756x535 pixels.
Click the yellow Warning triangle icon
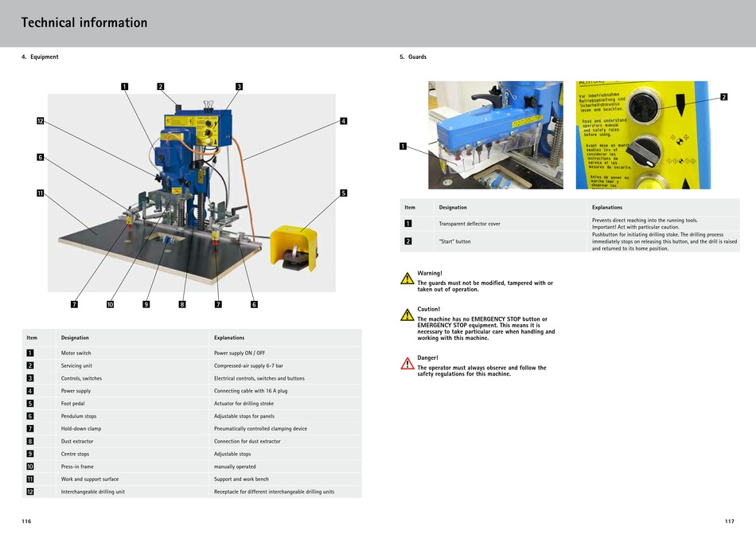click(407, 279)
